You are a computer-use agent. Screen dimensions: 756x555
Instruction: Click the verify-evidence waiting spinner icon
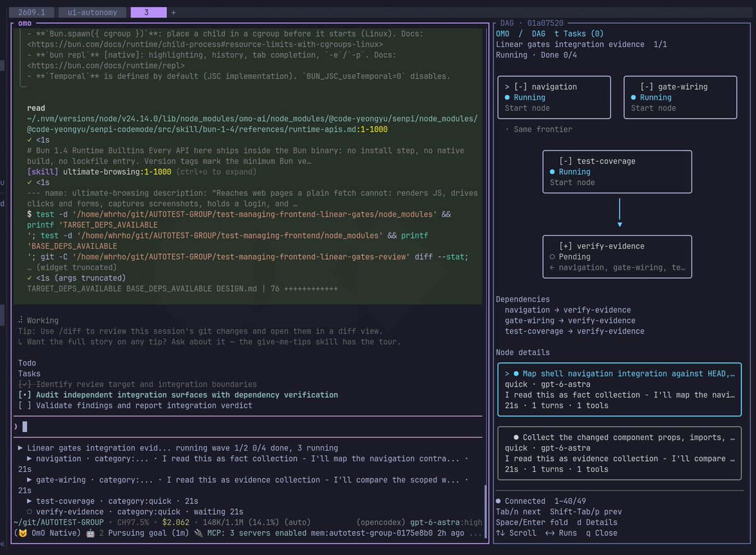pyautogui.click(x=30, y=512)
